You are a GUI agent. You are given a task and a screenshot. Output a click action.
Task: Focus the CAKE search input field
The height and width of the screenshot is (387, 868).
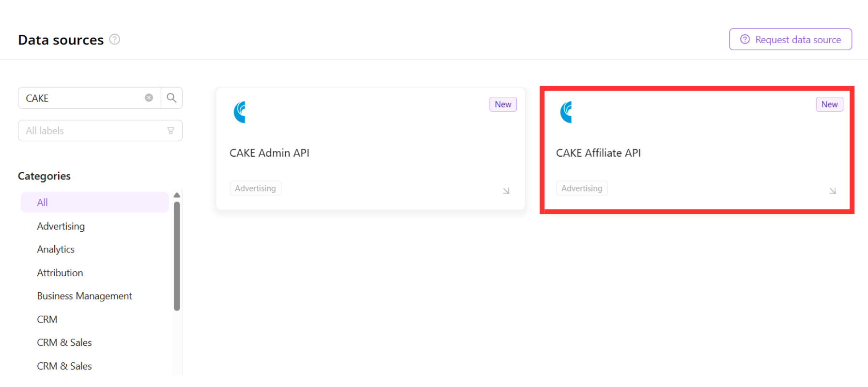pyautogui.click(x=82, y=98)
